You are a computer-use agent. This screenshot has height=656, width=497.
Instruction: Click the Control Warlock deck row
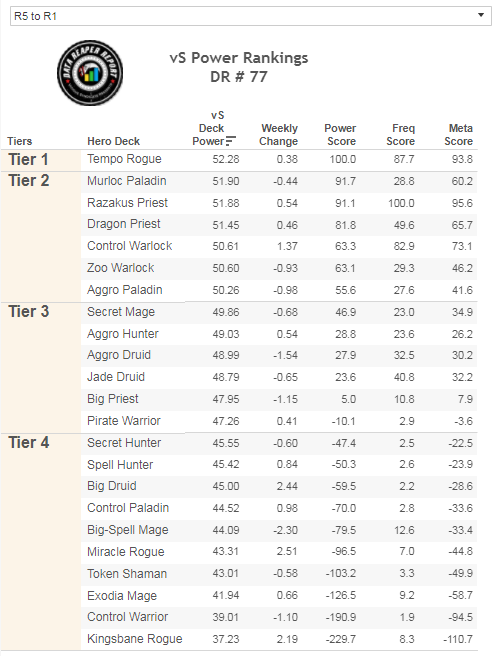(x=279, y=246)
